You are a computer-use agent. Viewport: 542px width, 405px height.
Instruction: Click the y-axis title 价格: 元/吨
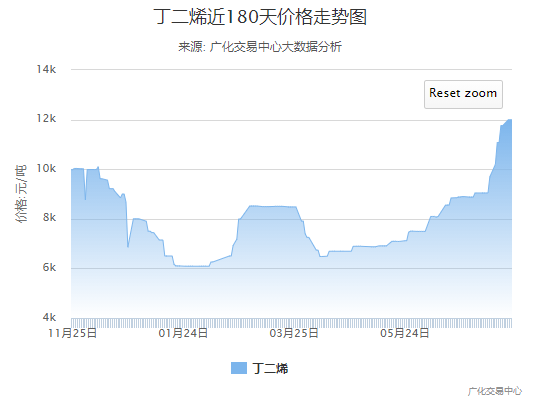point(21,194)
